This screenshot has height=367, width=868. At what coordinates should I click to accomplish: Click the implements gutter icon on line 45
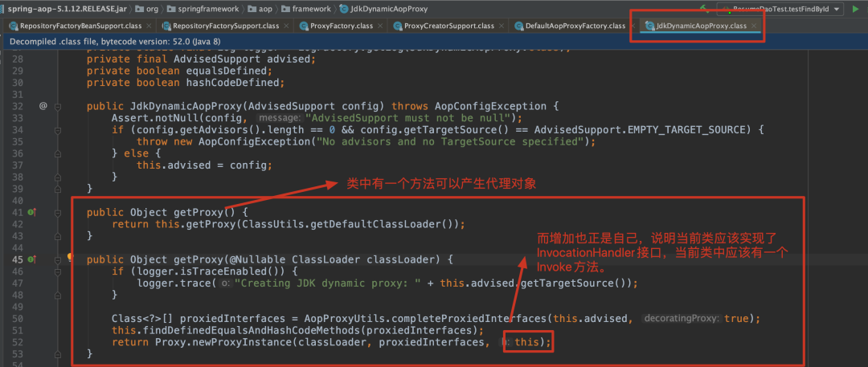(31, 259)
